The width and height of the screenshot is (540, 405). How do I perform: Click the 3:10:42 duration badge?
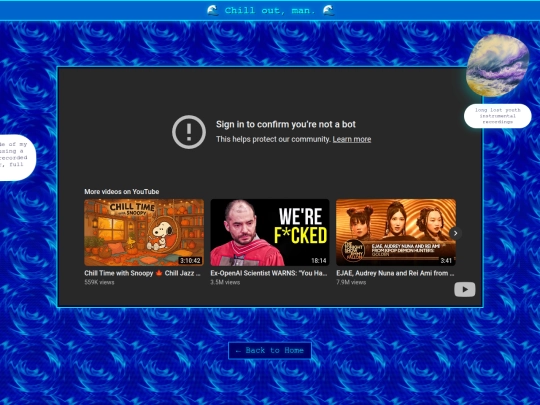tap(190, 261)
